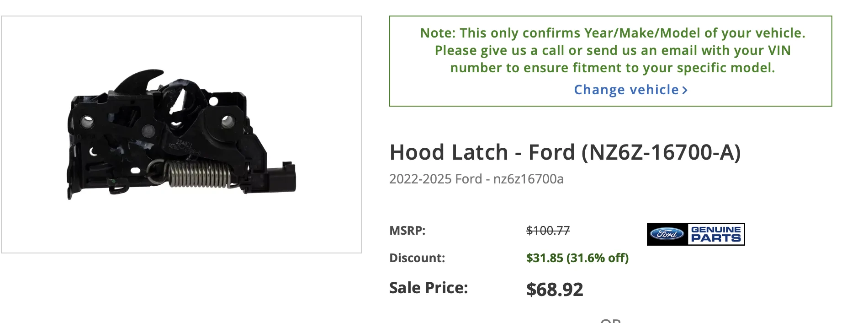This screenshot has width=868, height=323.
Task: Click the Discount label
Action: coord(416,258)
